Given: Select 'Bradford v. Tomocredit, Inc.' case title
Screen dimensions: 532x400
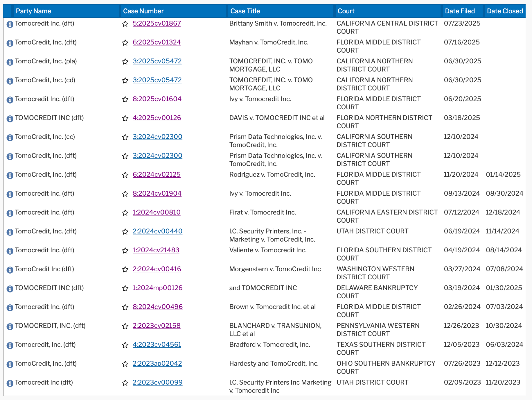Looking at the screenshot, I should pos(270,344).
